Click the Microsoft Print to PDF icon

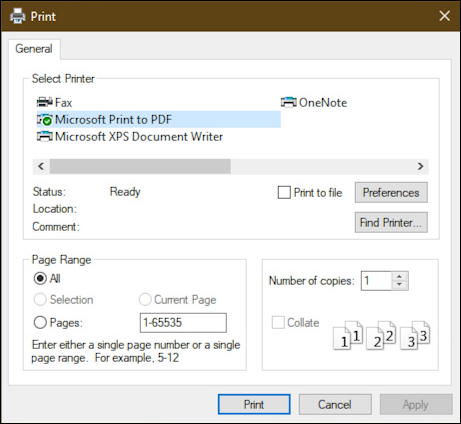point(44,119)
